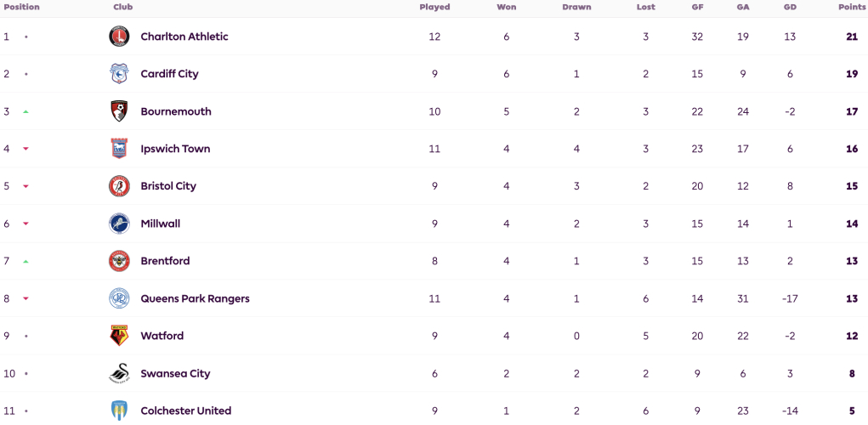Open the Swansea City club name

[175, 373]
